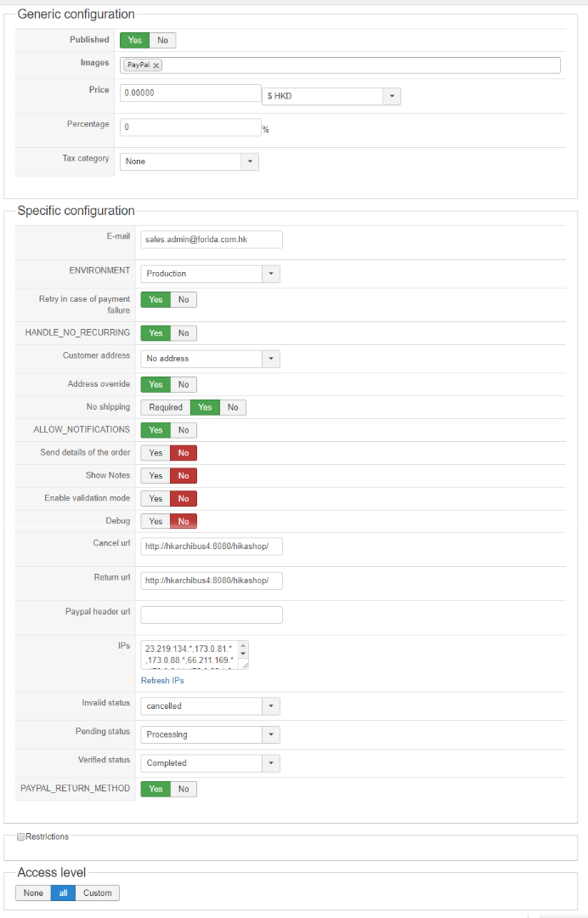Viewport: 588px width, 918px height.
Task: Remove the PayPal image tag
Action: point(157,65)
